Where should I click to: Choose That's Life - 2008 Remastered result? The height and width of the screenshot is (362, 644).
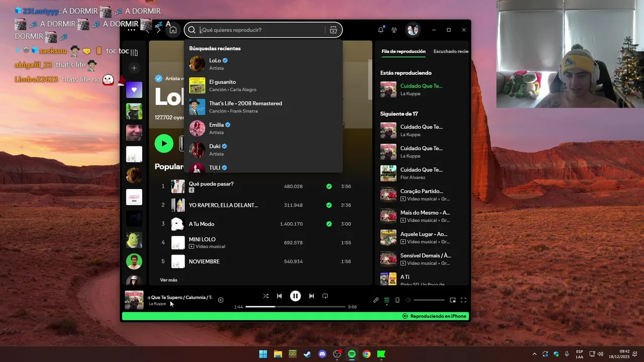click(263, 107)
